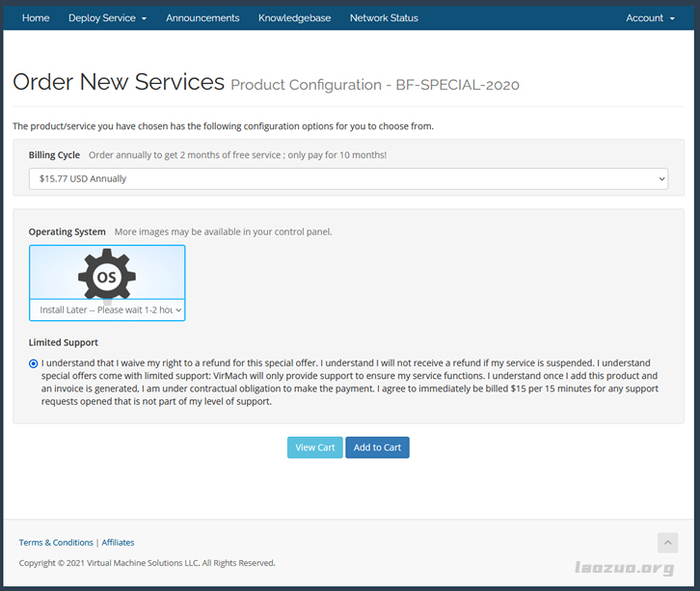This screenshot has width=700, height=591.
Task: Expand the Install Later operating system dropdown
Action: coord(107,310)
